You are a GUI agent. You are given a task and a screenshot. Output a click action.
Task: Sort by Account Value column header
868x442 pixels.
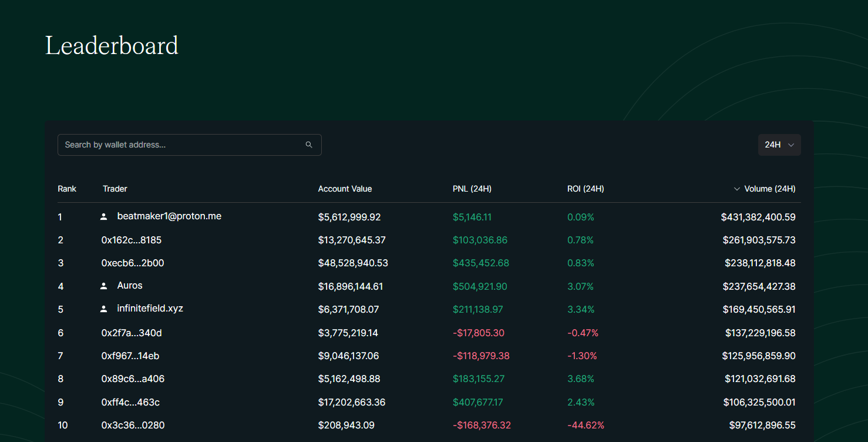tap(345, 189)
